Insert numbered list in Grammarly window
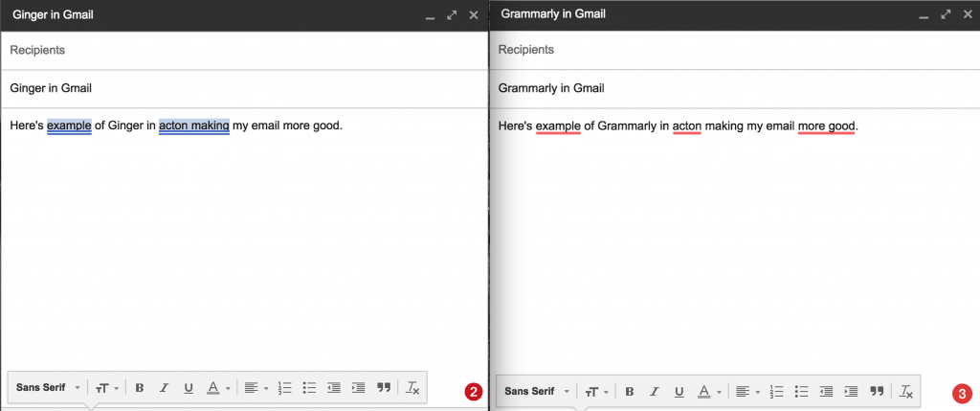The height and width of the screenshot is (411, 980). click(x=777, y=392)
